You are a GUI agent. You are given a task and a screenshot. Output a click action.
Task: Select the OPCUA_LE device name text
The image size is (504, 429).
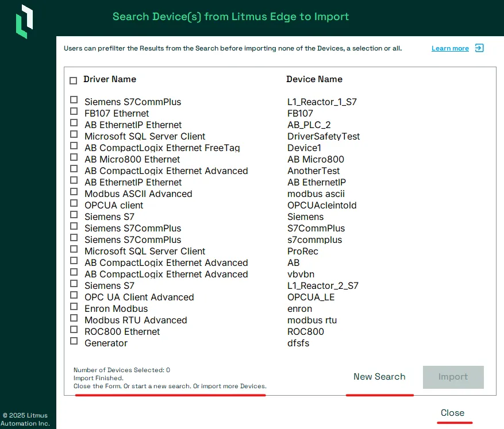point(311,297)
